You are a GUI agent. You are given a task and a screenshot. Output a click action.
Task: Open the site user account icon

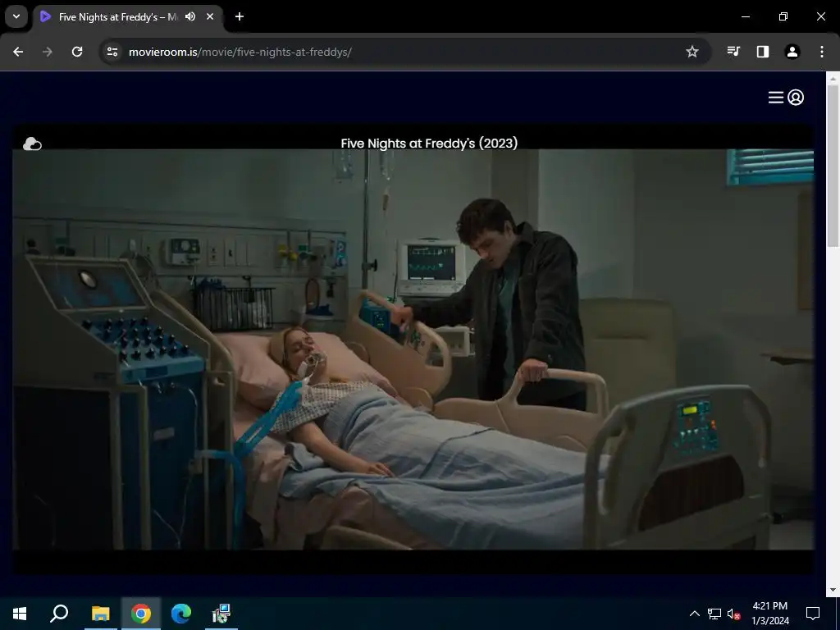tap(796, 98)
